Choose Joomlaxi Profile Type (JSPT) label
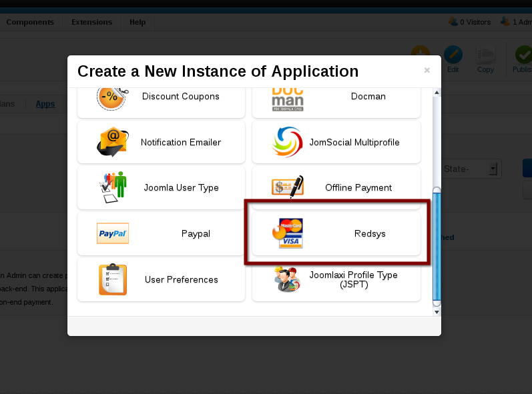This screenshot has height=394, width=532. (353, 279)
